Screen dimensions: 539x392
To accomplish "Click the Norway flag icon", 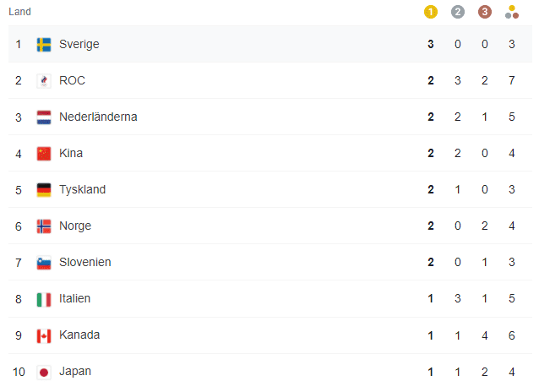I will pos(44,226).
